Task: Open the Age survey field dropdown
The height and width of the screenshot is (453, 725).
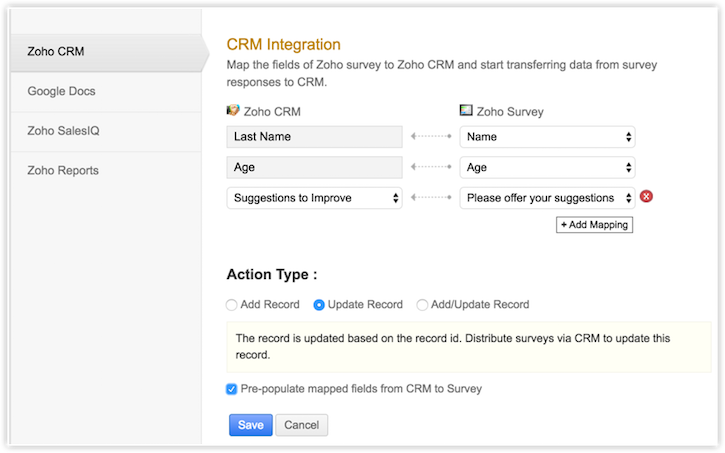Action: (547, 168)
